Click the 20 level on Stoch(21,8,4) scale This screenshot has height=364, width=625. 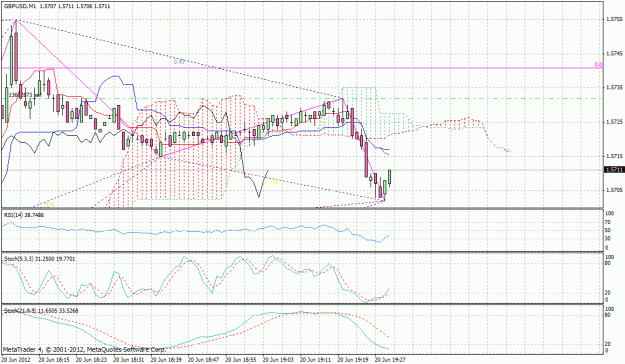[608, 344]
